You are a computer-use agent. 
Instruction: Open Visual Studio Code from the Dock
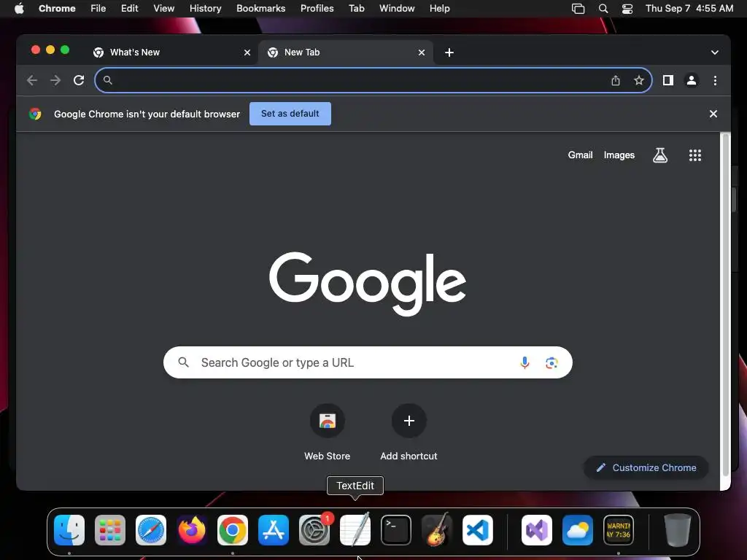[478, 530]
